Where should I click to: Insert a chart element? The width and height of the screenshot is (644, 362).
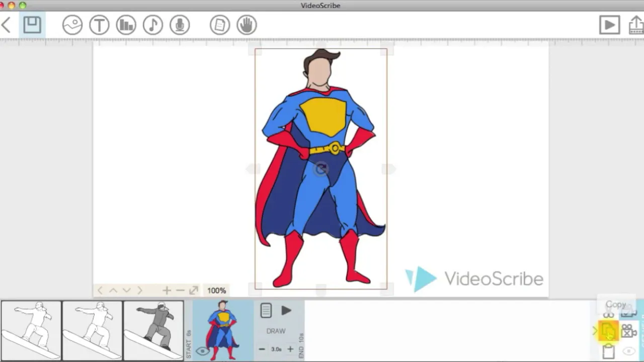pos(126,25)
